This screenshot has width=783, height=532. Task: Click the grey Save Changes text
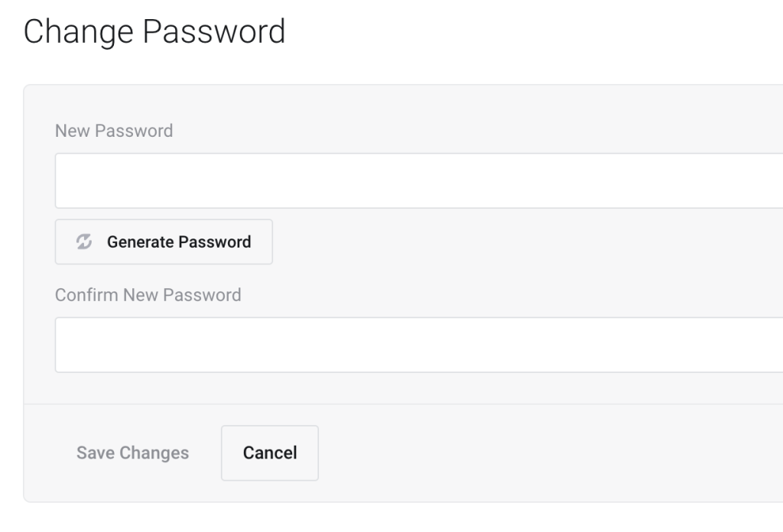pos(132,453)
